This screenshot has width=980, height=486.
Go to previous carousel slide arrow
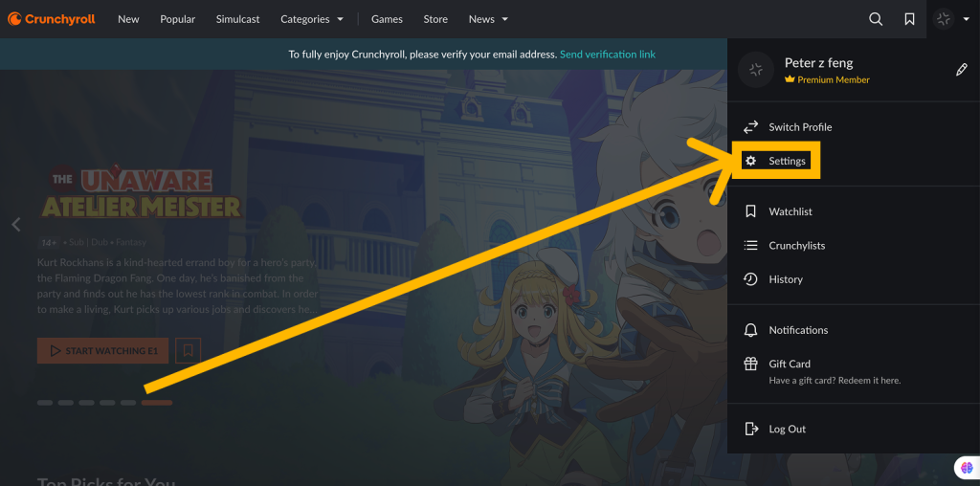(16, 224)
